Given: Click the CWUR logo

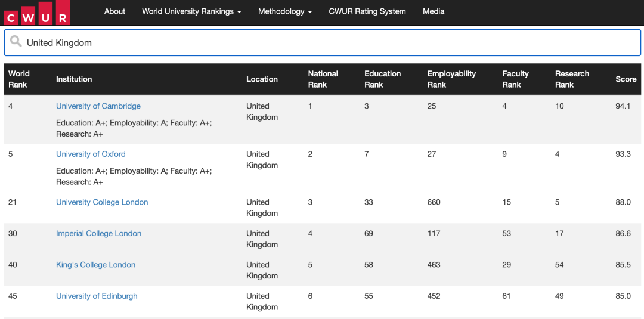Looking at the screenshot, I should 36,13.
